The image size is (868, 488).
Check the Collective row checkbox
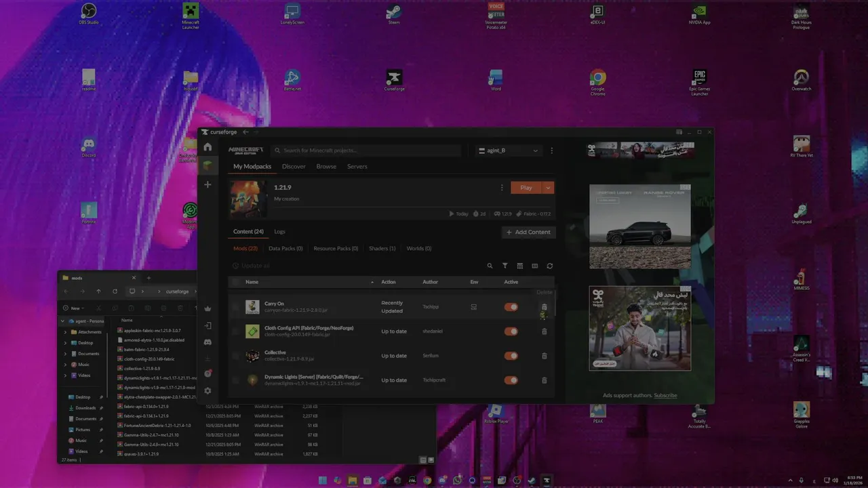[x=236, y=356]
